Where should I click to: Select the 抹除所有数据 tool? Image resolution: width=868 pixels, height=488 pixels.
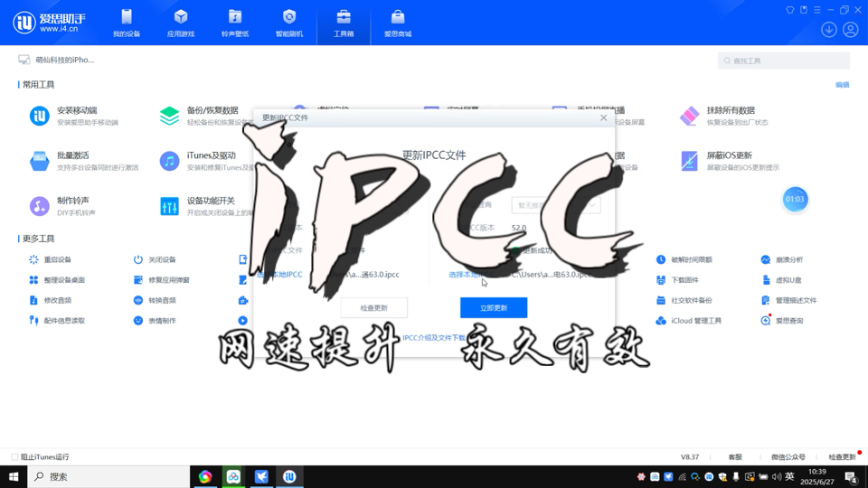click(x=723, y=116)
